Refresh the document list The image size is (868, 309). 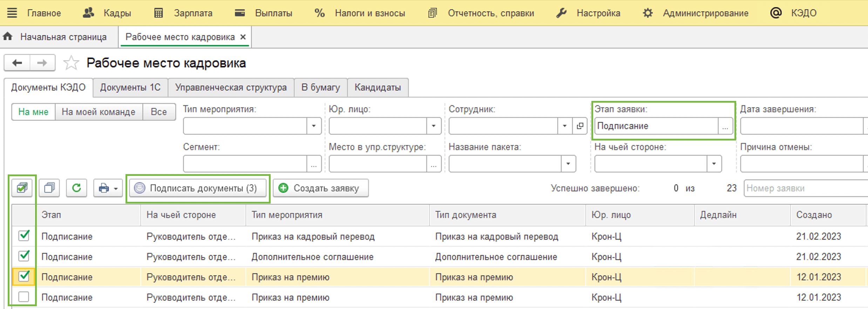click(76, 188)
